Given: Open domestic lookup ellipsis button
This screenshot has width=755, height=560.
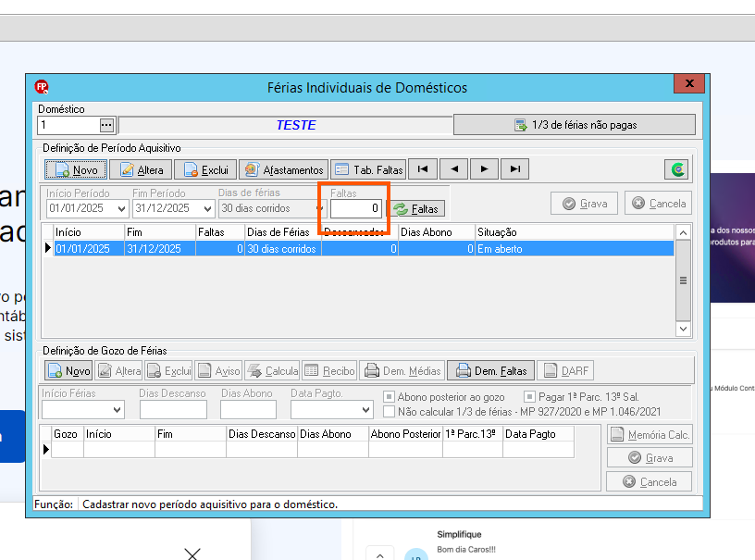Looking at the screenshot, I should coord(106,125).
